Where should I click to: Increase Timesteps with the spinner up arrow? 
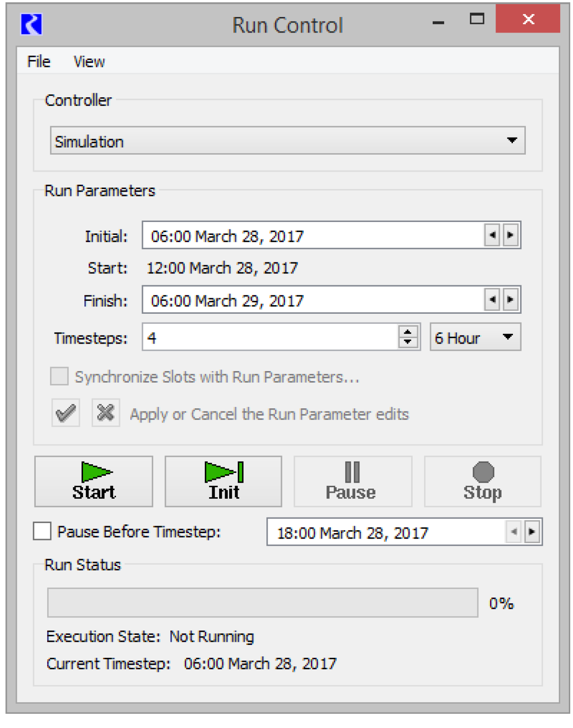click(408, 331)
